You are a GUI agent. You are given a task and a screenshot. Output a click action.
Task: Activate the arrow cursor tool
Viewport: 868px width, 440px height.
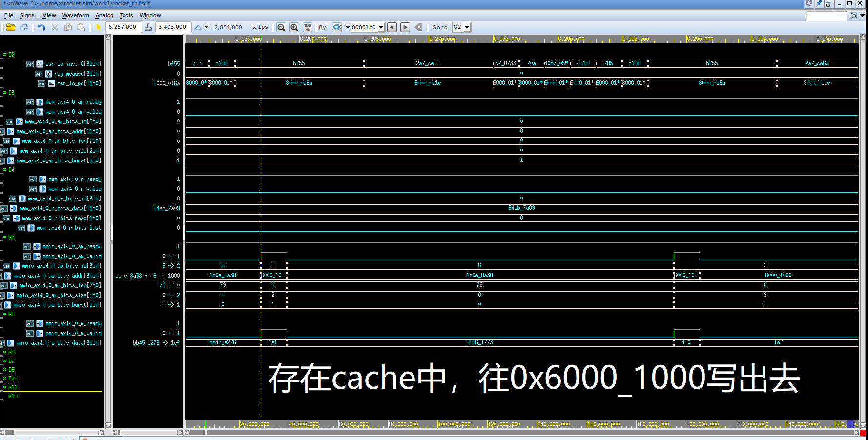[98, 27]
